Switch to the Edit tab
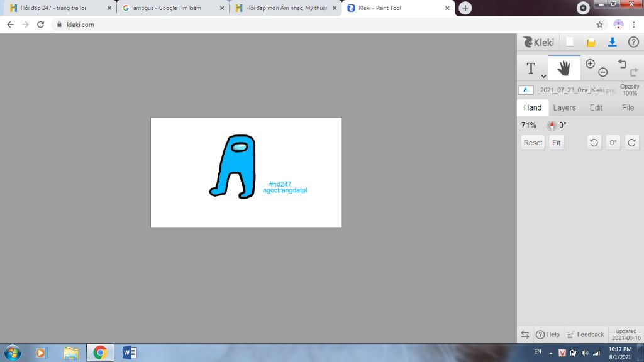The height and width of the screenshot is (362, 644). point(596,107)
